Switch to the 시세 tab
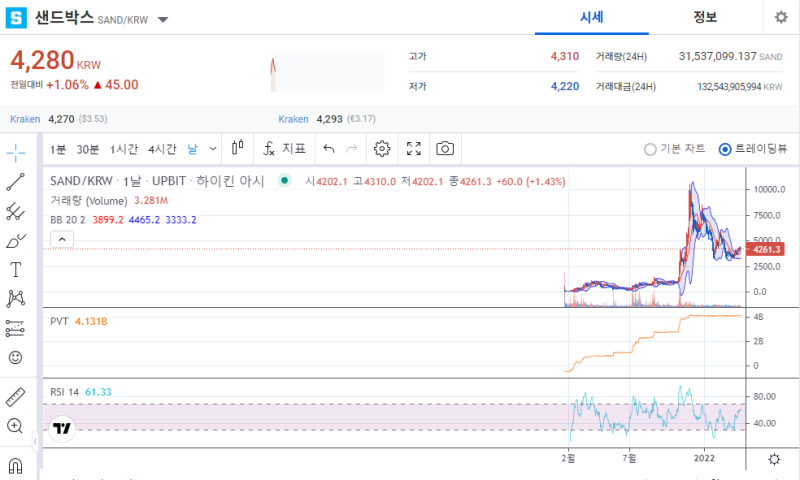 592,17
